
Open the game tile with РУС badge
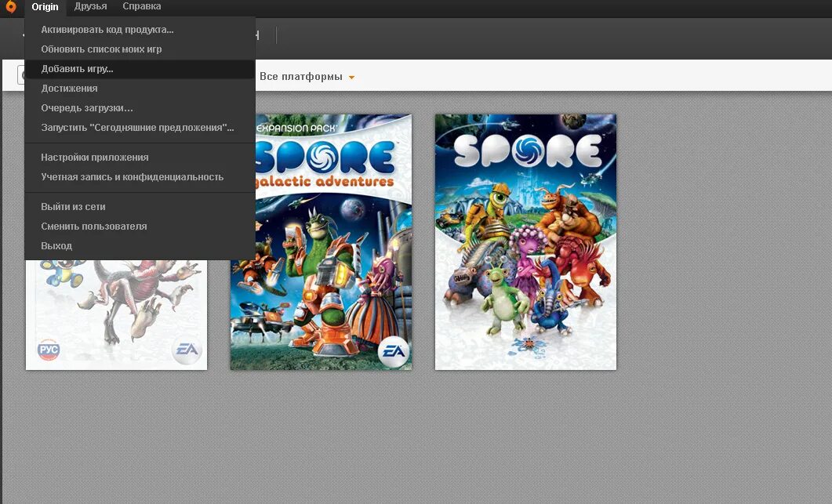click(116, 314)
